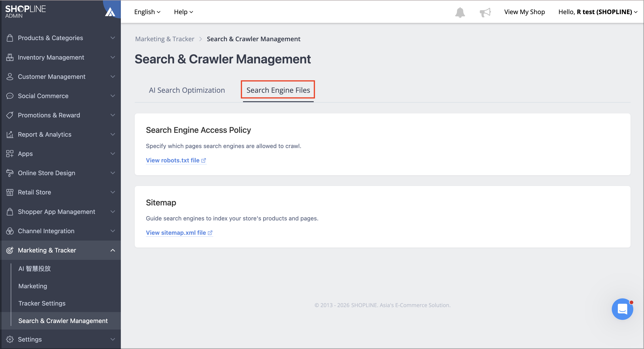644x349 pixels.
Task: Open the English language dropdown
Action: pyautogui.click(x=147, y=12)
